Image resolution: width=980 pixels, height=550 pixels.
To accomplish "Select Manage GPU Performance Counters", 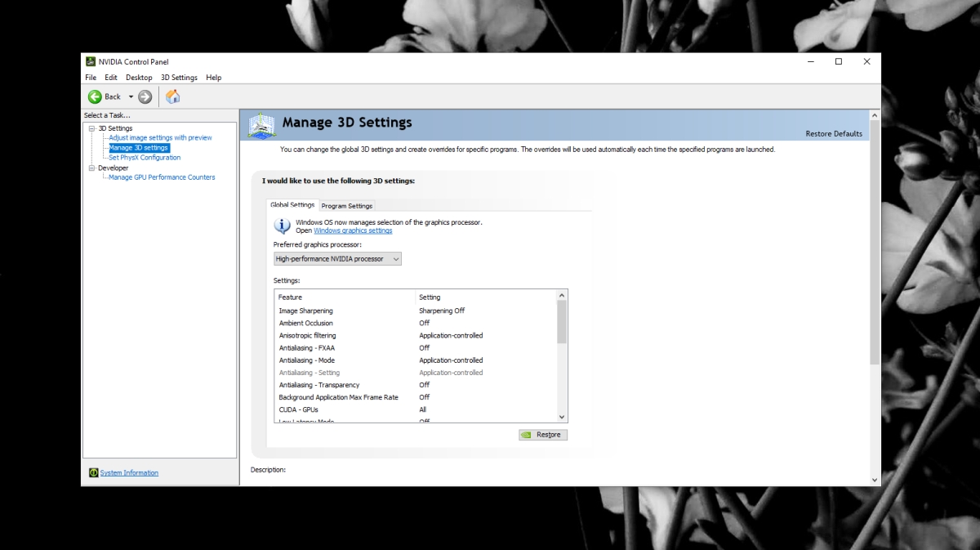I will point(162,177).
